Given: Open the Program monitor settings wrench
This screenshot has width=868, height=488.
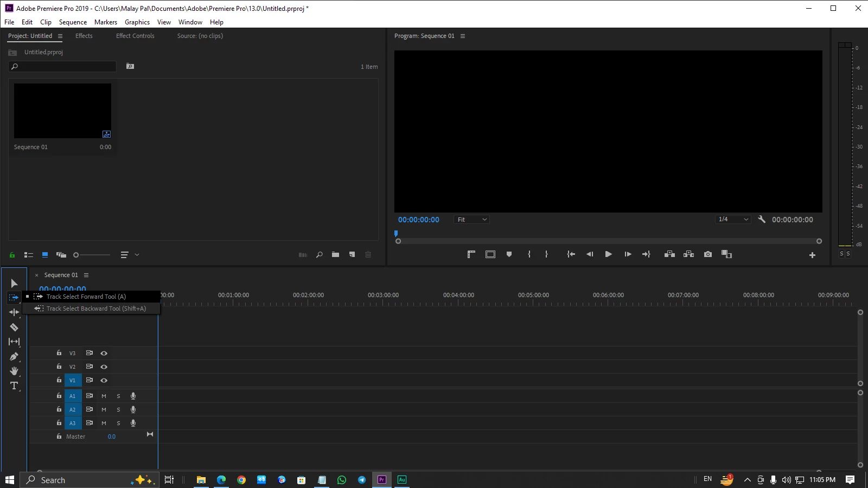Looking at the screenshot, I should click(x=762, y=220).
